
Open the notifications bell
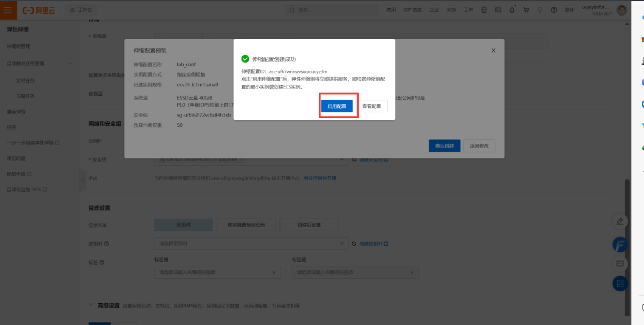click(512, 10)
